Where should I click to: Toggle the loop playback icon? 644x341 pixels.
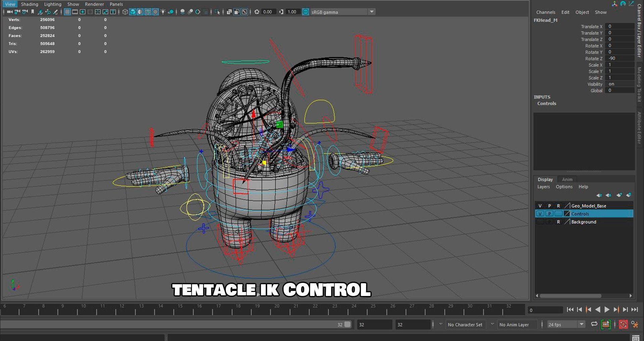(594, 324)
